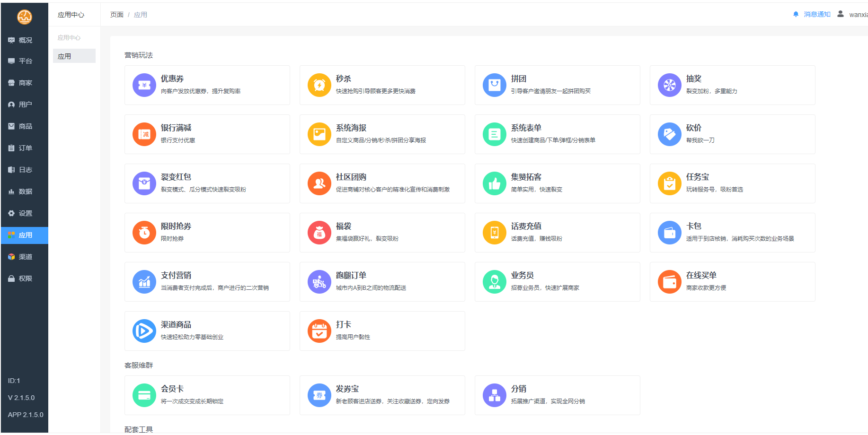The height and width of the screenshot is (435, 868).
Task: Click the 页面 breadcrumb link
Action: [116, 15]
